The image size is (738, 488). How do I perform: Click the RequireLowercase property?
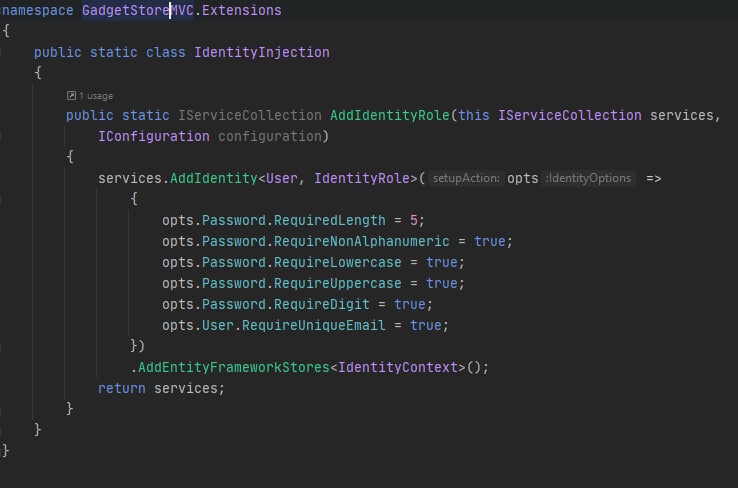pos(337,262)
